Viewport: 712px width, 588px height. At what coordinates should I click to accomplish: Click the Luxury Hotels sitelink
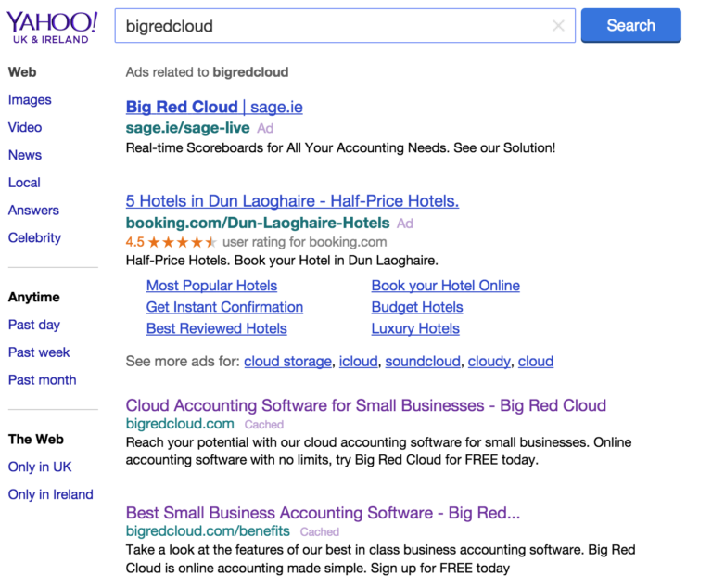(x=415, y=328)
